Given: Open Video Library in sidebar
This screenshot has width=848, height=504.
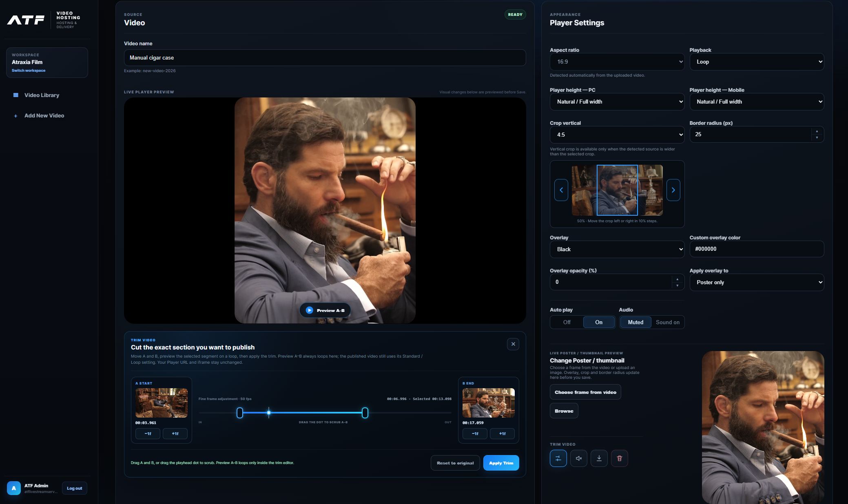Looking at the screenshot, I should (42, 95).
